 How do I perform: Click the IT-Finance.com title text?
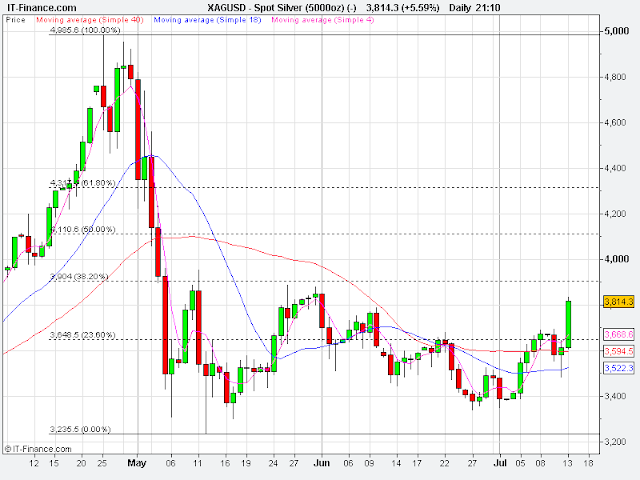(x=42, y=8)
